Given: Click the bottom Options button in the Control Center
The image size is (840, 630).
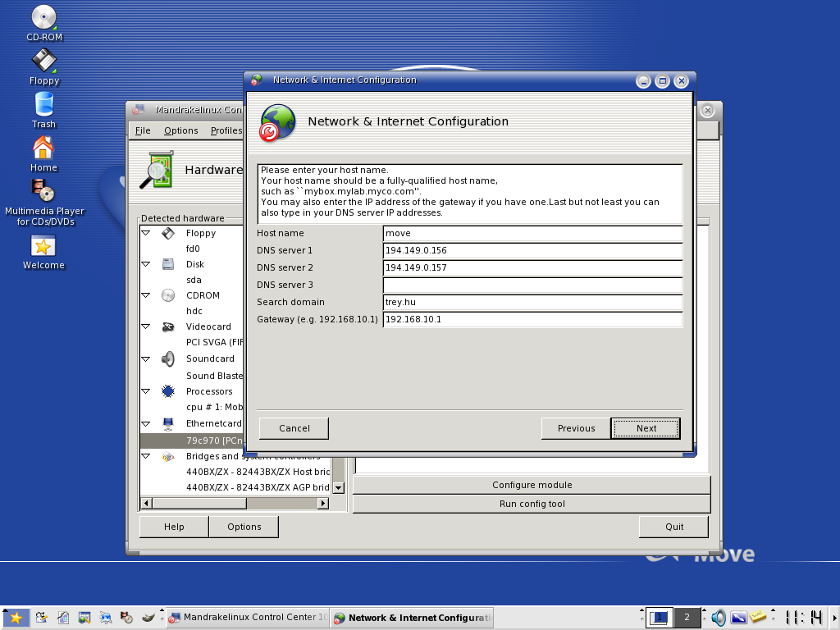Looking at the screenshot, I should click(x=244, y=527).
